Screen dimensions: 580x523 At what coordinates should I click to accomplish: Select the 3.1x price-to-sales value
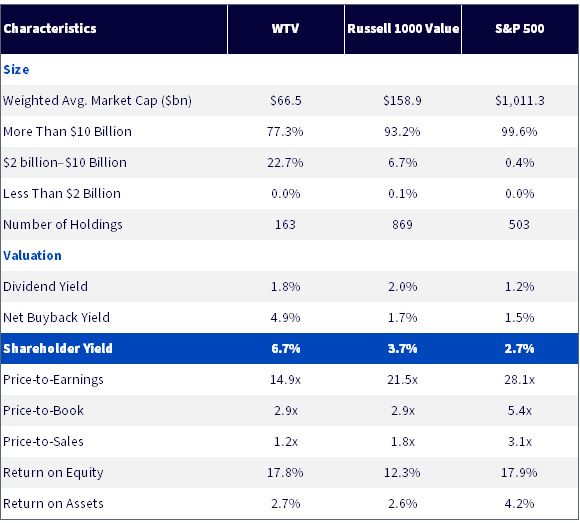(520, 442)
